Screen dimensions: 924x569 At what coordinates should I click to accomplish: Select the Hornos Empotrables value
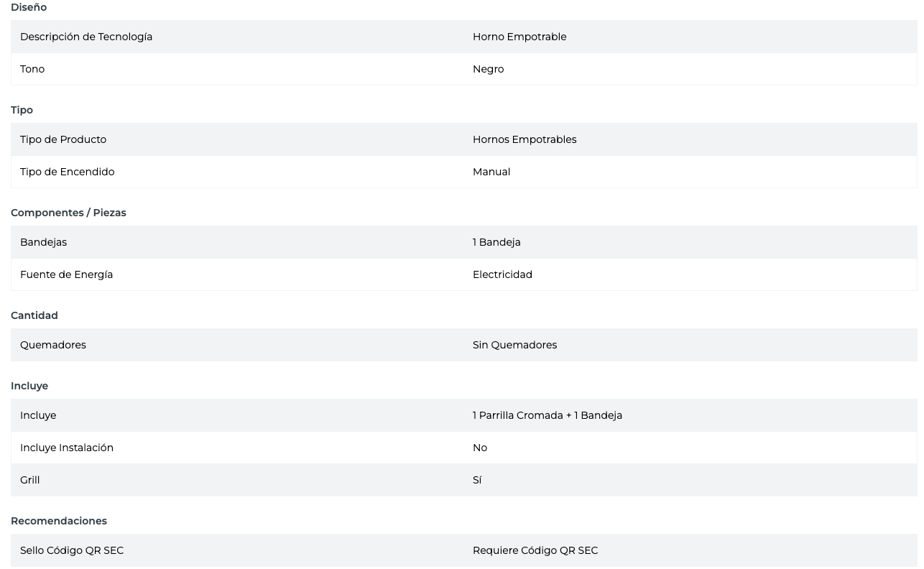525,139
